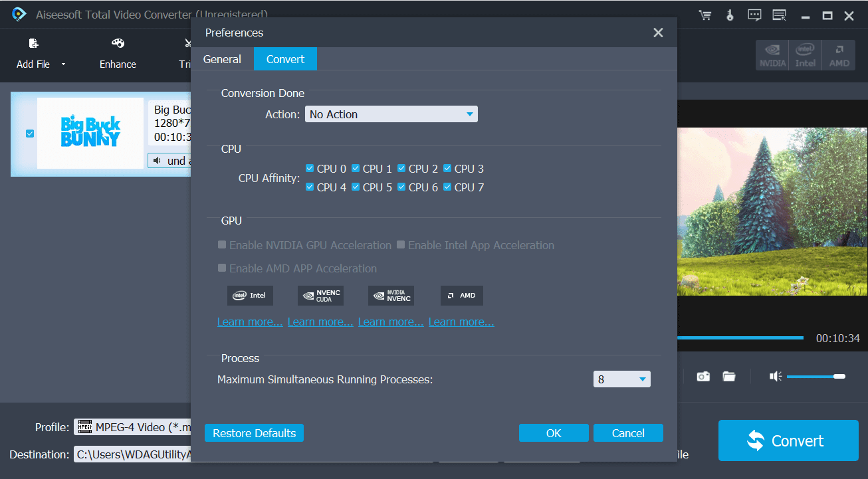This screenshot has width=868, height=479.
Task: Click the video playback progress bar
Action: [x=740, y=338]
